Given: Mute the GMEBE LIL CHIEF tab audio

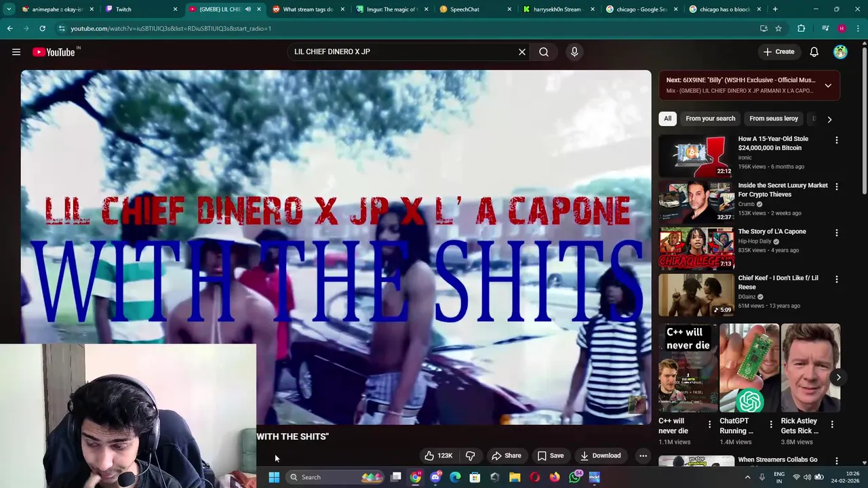Looking at the screenshot, I should (248, 9).
